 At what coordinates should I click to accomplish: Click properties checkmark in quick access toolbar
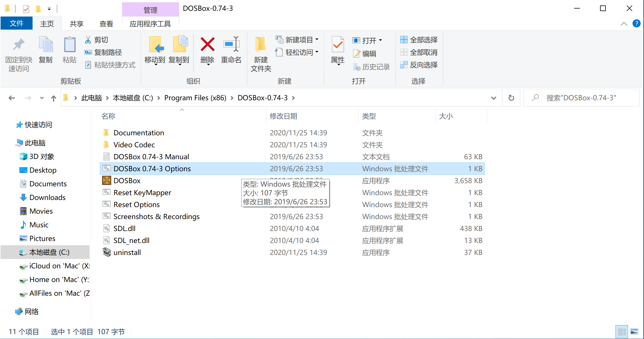click(26, 9)
